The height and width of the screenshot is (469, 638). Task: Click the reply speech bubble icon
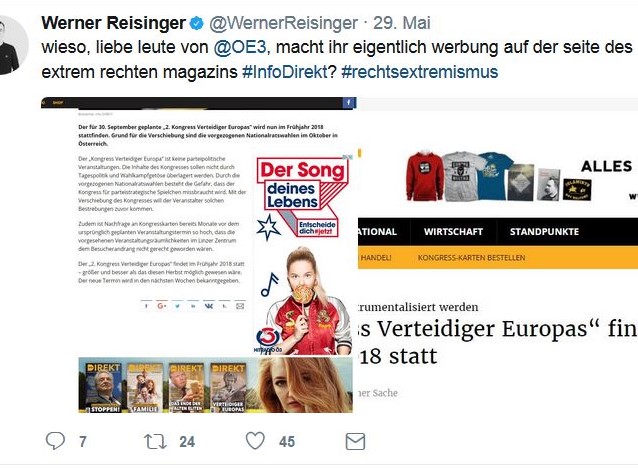55,441
